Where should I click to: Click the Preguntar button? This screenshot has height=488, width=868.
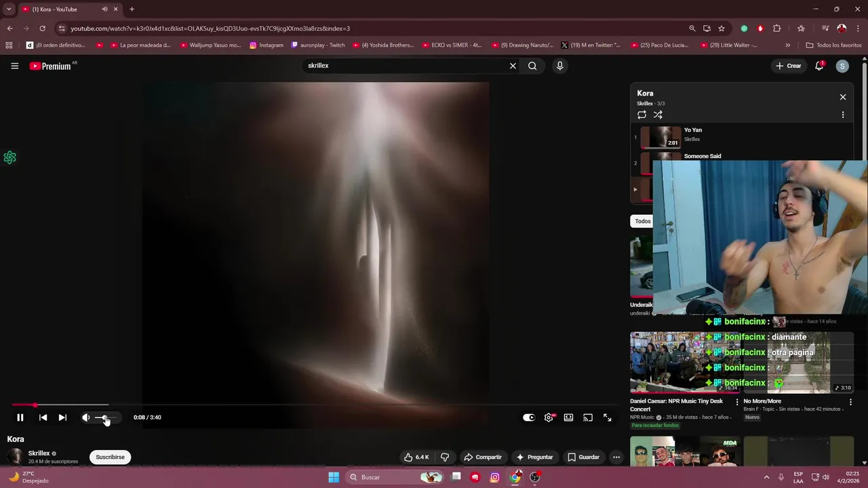(x=534, y=457)
